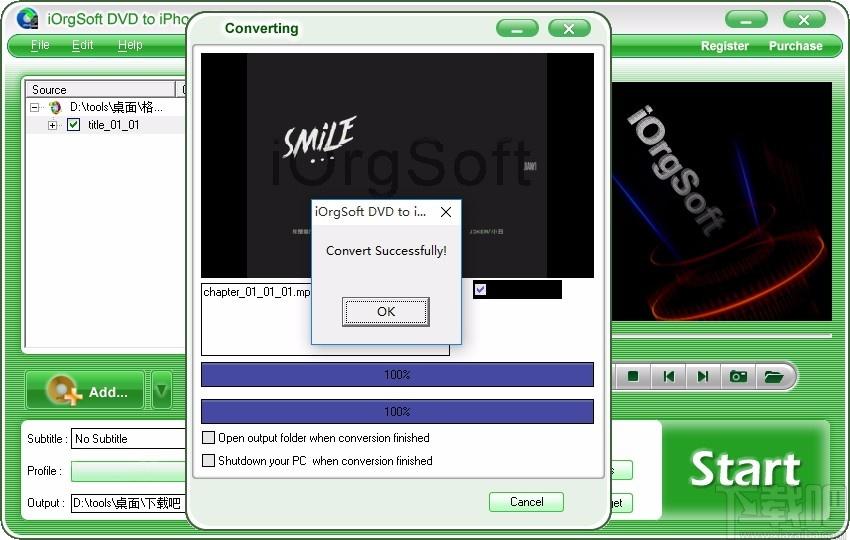This screenshot has width=850, height=540.
Task: Minimize the iOrgSoft main window
Action: pos(746,20)
